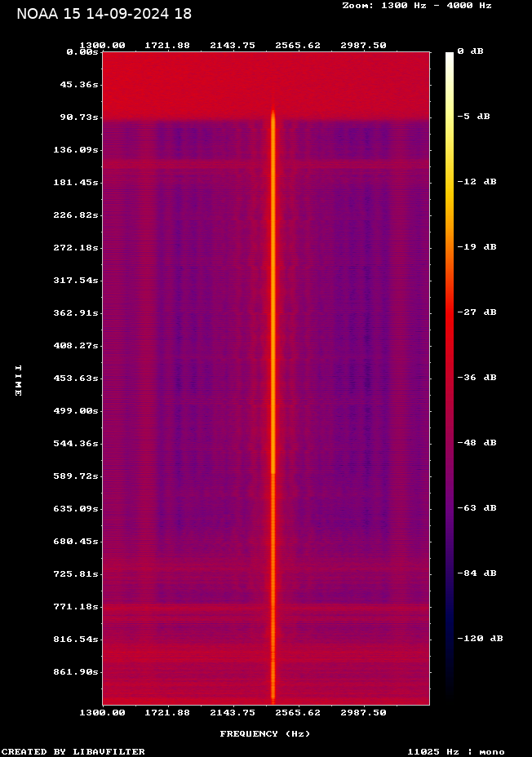Screen dimensions: 532x757
Task: Click the -27 dB scale label
Action: tap(476, 312)
